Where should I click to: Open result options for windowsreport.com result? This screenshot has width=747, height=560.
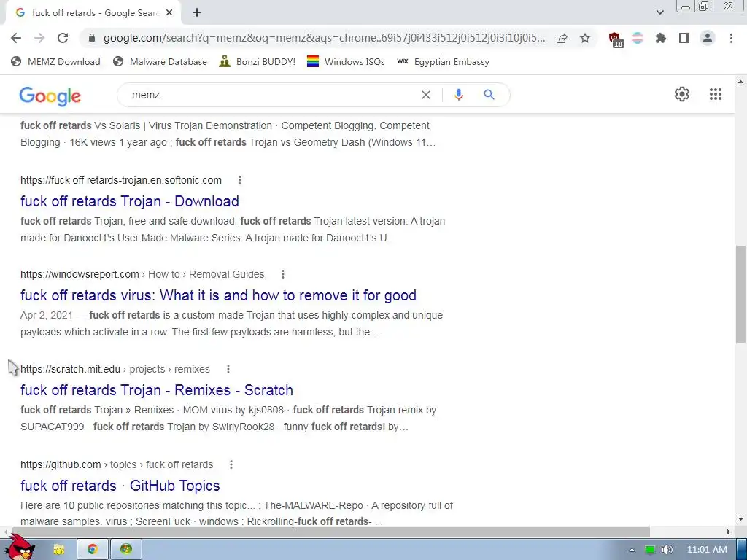click(283, 274)
